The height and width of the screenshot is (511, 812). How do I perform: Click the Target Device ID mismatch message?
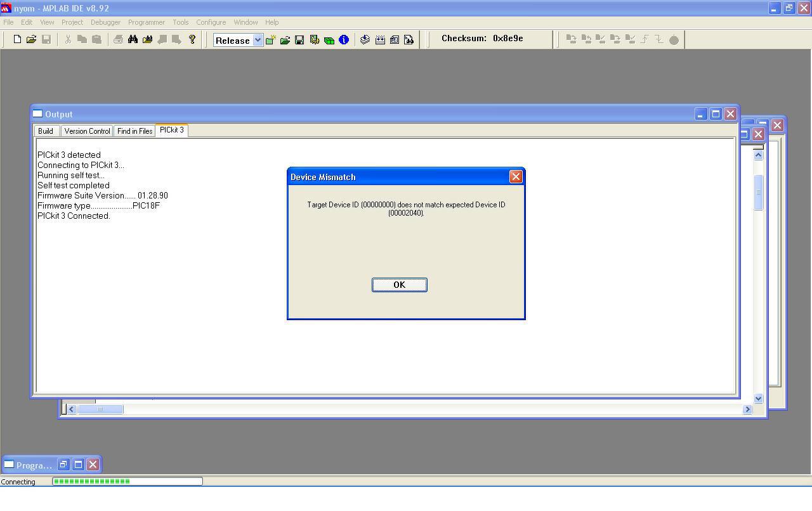(406, 209)
